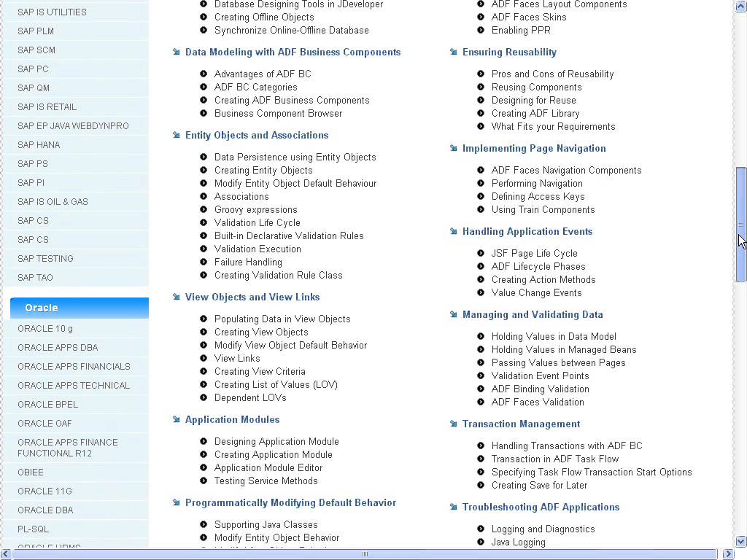The width and height of the screenshot is (747, 560).
Task: Open ORACLE APPS FINANCE FUNCTIONAL R12
Action: coord(68,448)
